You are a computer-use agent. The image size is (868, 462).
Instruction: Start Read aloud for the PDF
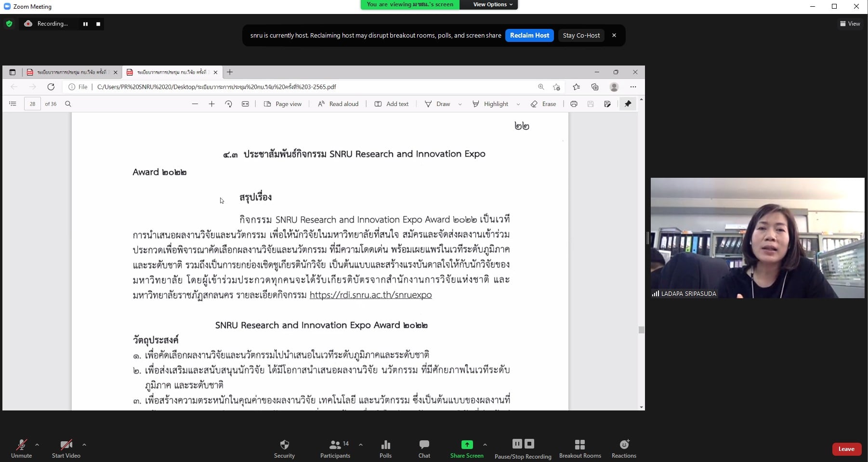tap(338, 104)
